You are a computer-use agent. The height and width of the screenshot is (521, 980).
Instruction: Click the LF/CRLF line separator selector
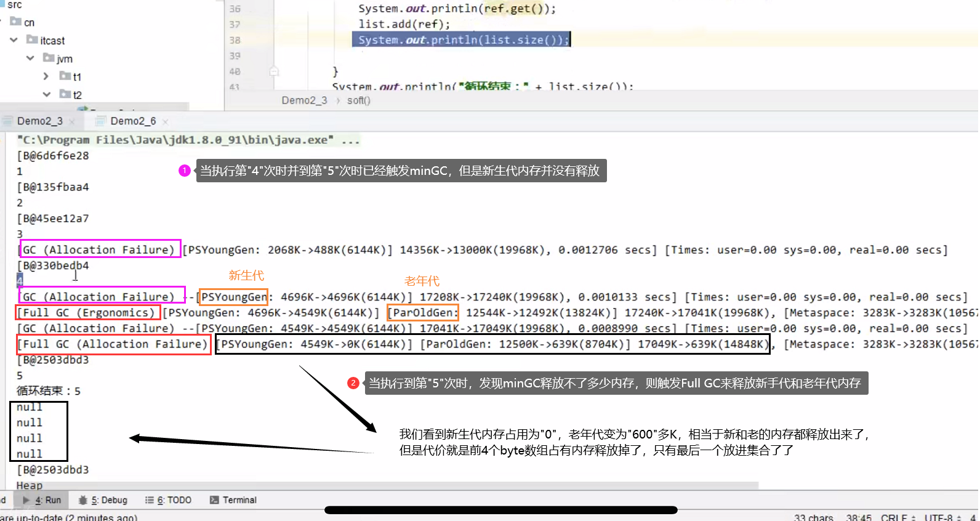click(x=898, y=517)
